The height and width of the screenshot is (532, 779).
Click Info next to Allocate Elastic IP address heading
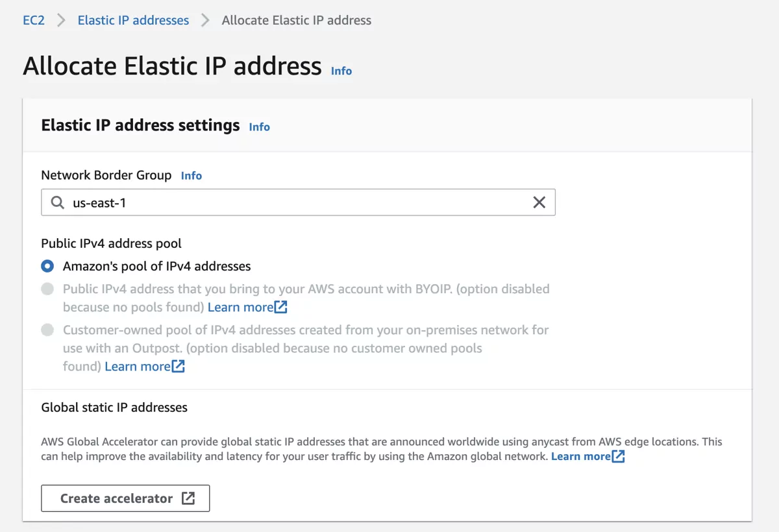pos(341,71)
